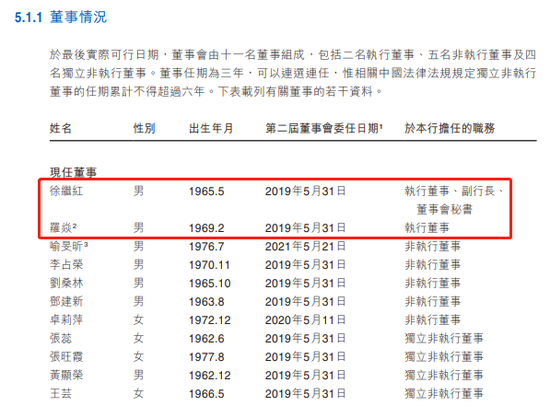Click position 非執行董事 in 卓莉萍 row

tap(432, 320)
